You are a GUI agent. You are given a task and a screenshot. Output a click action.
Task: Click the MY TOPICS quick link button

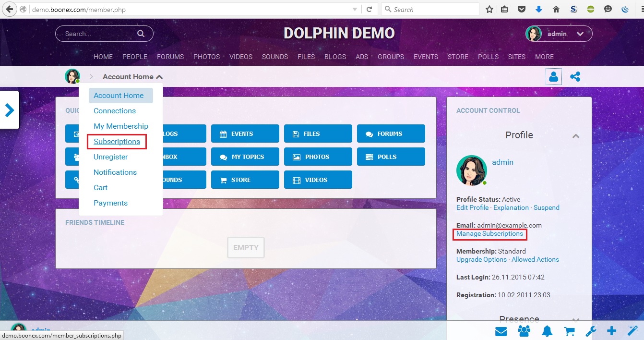(245, 157)
